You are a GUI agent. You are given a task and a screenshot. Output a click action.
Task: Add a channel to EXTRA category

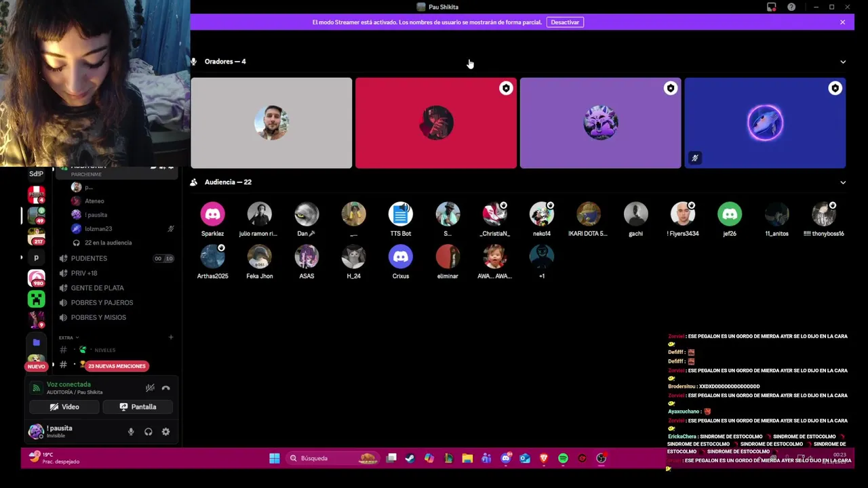(x=171, y=338)
